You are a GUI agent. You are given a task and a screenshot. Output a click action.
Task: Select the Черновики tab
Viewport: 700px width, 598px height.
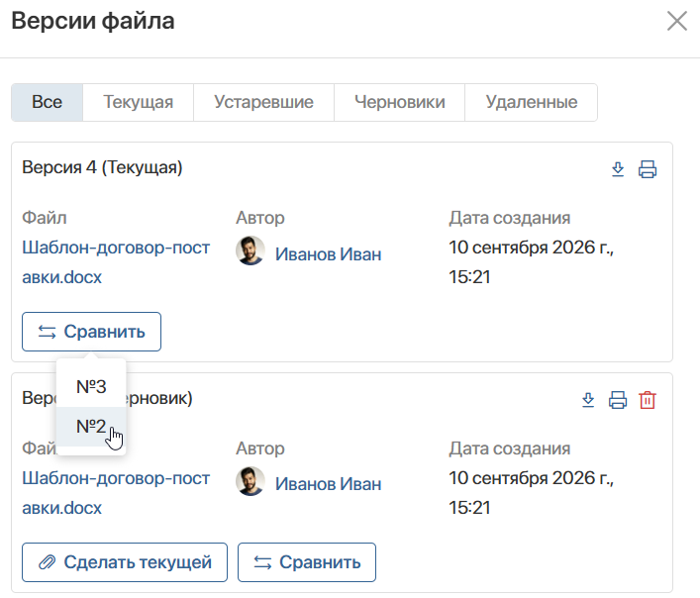400,102
